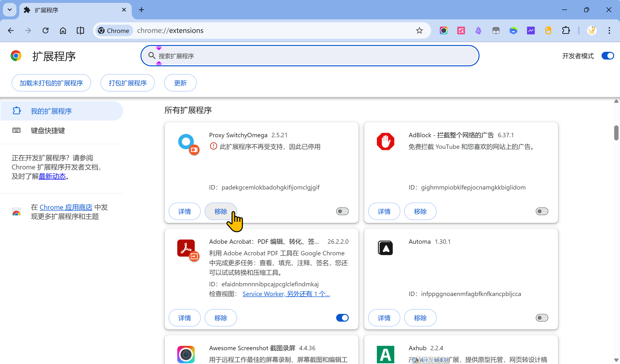Open the translate extension in toolbar
Viewport: 620px width, 364px height.
tap(461, 30)
